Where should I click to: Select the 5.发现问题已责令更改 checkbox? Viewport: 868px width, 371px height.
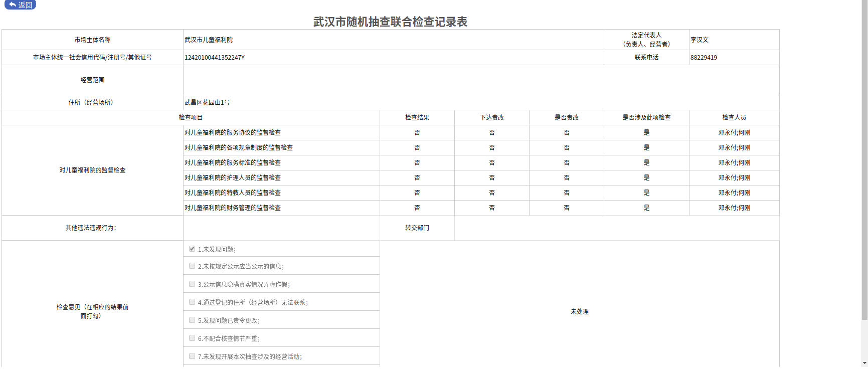click(x=192, y=320)
